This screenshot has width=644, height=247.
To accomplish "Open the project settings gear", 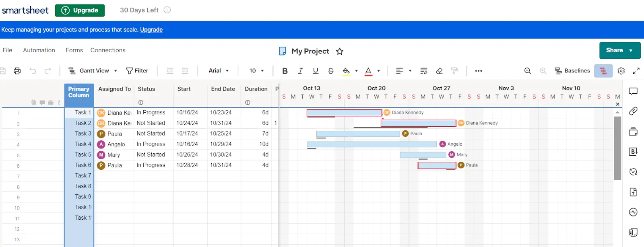I will pos(621,71).
